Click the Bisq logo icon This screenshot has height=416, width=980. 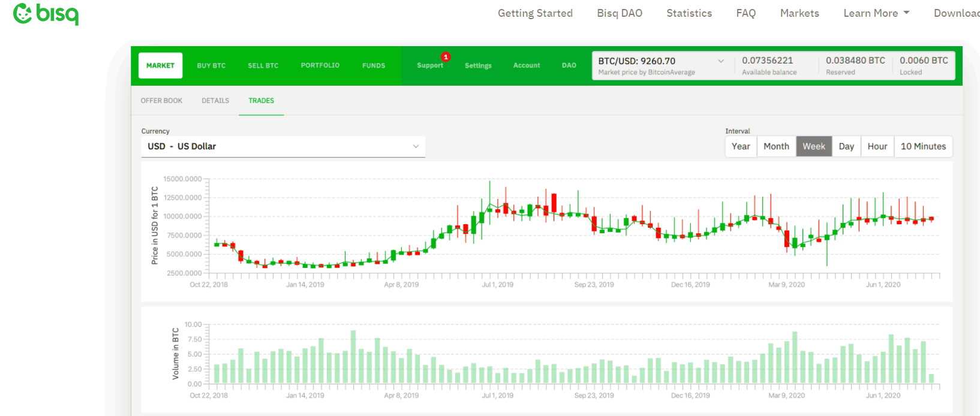pos(23,13)
